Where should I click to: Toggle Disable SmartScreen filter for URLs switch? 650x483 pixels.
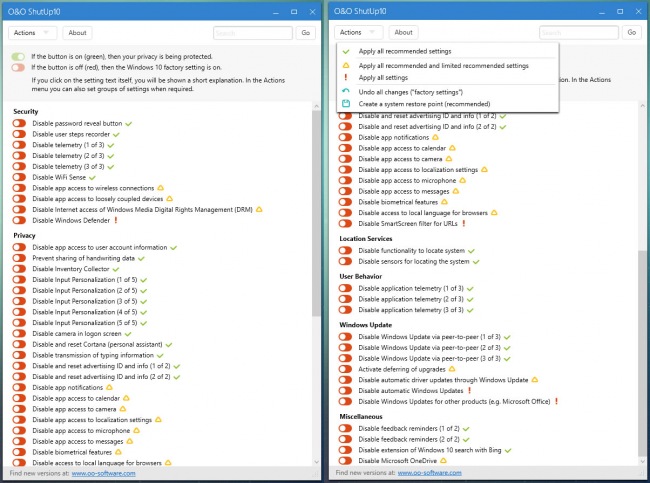coord(345,223)
